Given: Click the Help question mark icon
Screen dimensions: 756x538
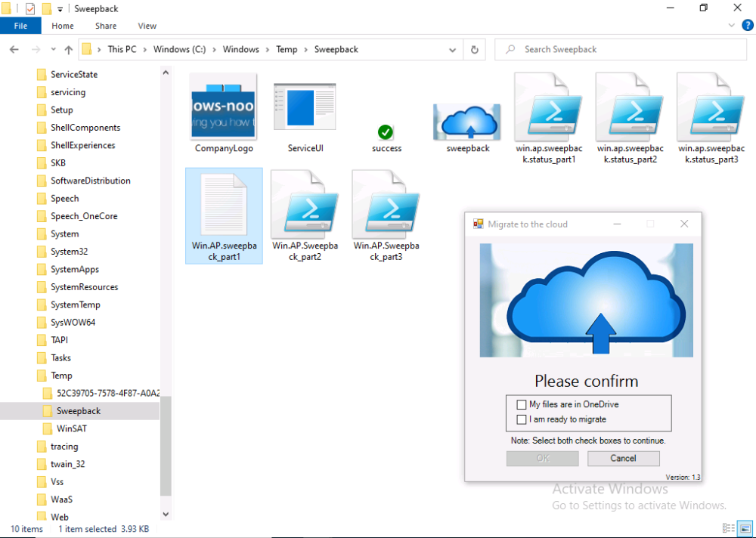Looking at the screenshot, I should point(748,25).
